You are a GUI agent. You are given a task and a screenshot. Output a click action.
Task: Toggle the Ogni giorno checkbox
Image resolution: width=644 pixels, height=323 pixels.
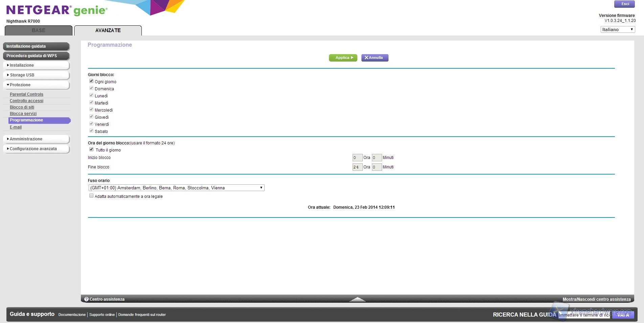click(91, 81)
